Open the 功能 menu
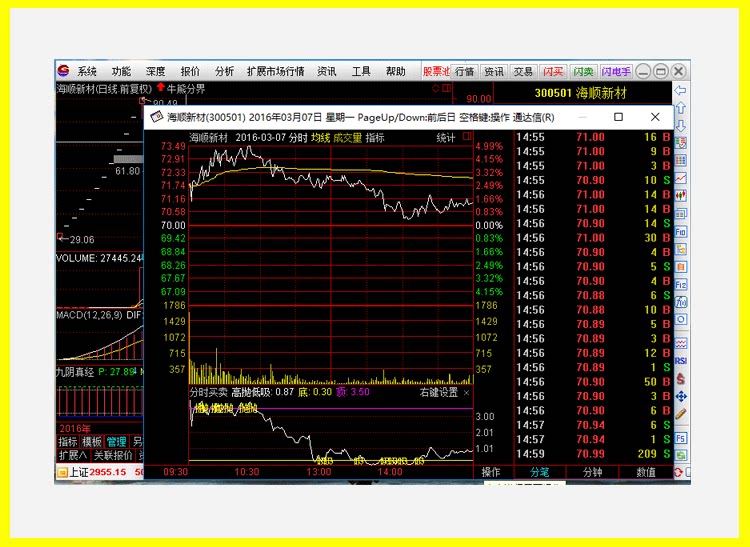 [121, 71]
